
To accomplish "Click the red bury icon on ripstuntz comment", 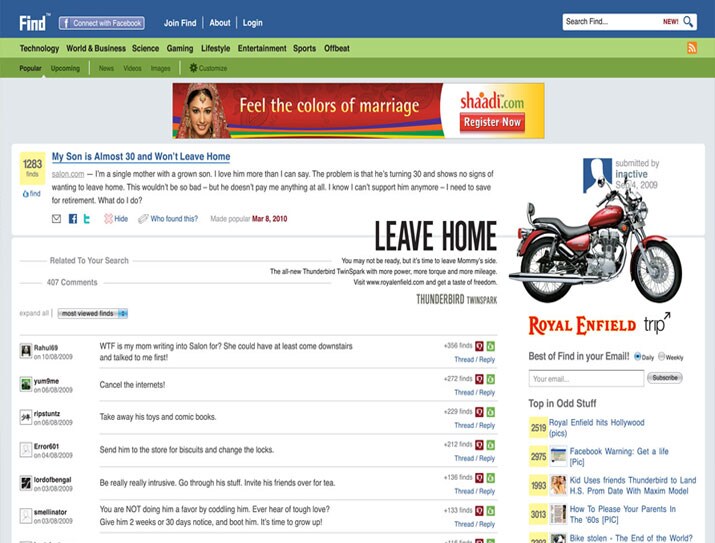I will click(x=479, y=412).
